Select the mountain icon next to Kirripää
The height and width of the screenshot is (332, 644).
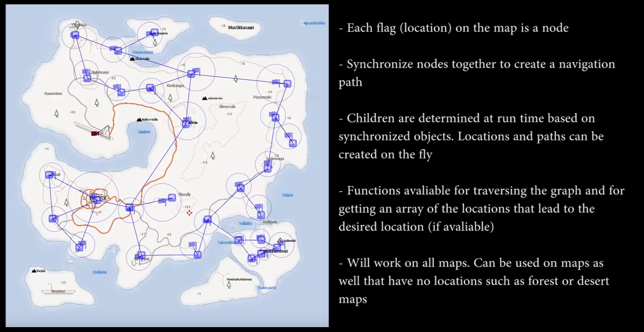pos(34,271)
